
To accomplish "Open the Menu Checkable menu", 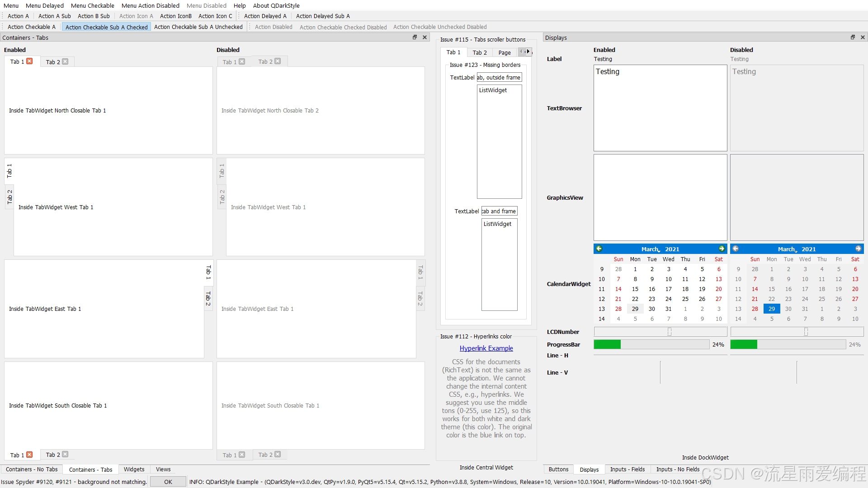I will point(92,5).
